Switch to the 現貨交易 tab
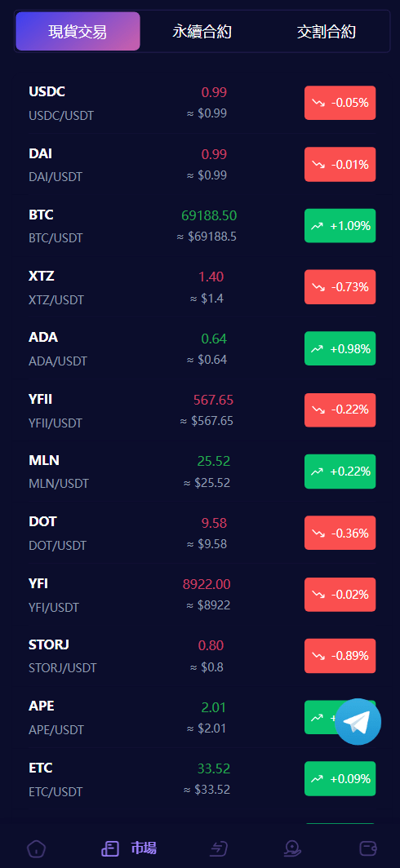Viewport: 400px width, 868px height. pos(78,32)
